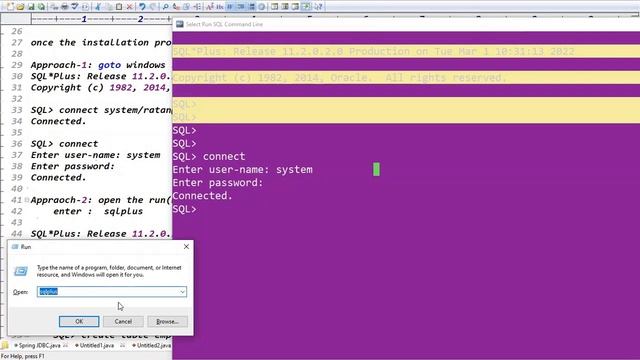Click highlighted 'SQL*Plus: Release 11.2.0.2.0' console line
Screen dimensions: 640x360
coord(373,51)
